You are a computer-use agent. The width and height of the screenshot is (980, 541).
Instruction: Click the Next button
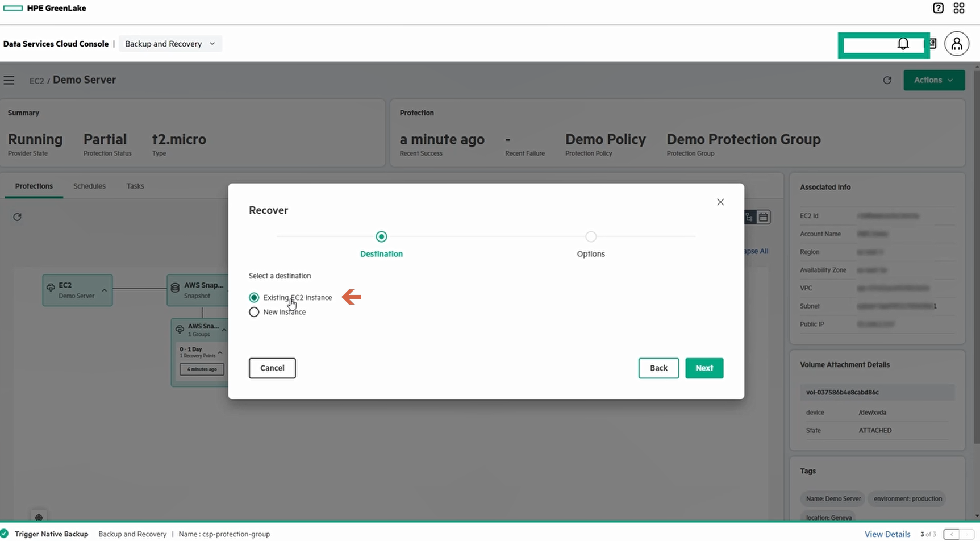pyautogui.click(x=704, y=368)
